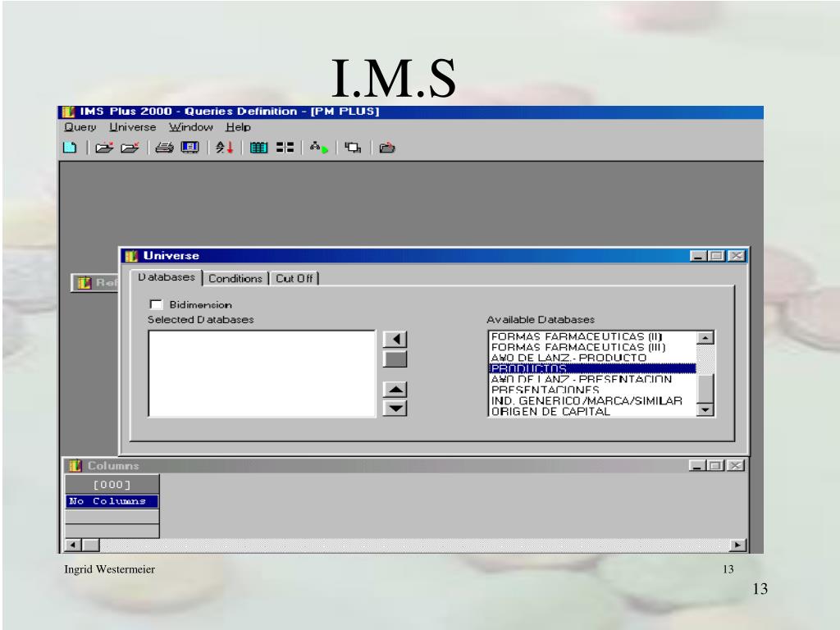Screen dimensions: 840x630
Task: Click the first open folder icon
Action: coord(104,148)
